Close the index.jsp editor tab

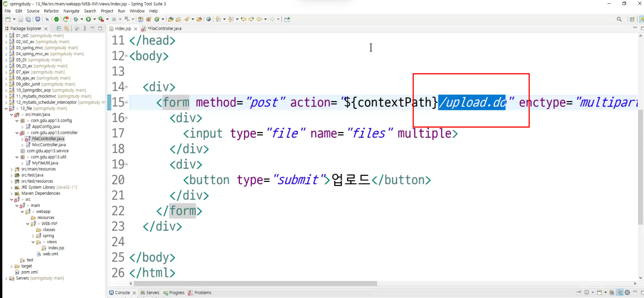coord(136,28)
